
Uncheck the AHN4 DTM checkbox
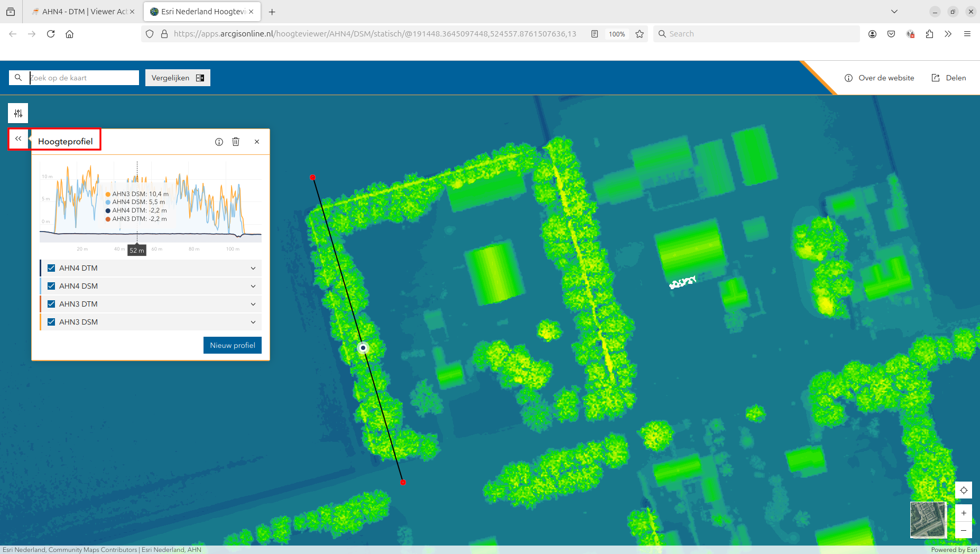[x=51, y=268]
